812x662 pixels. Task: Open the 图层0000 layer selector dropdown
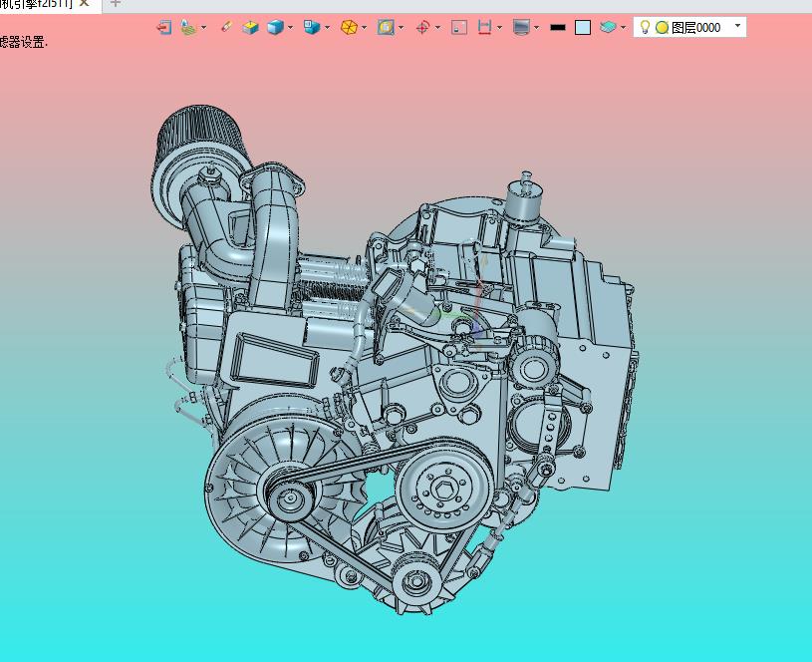point(738,25)
